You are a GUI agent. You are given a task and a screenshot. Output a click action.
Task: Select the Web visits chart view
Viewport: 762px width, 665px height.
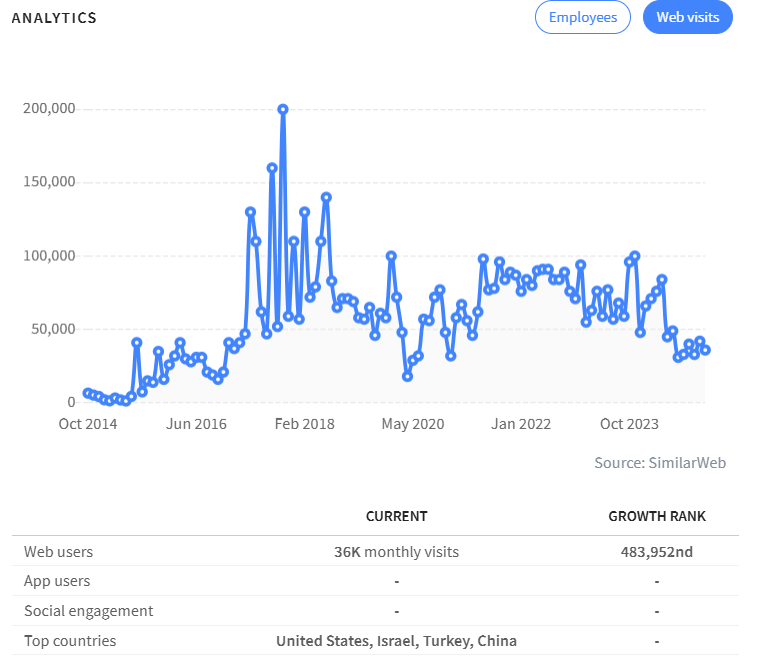[687, 18]
